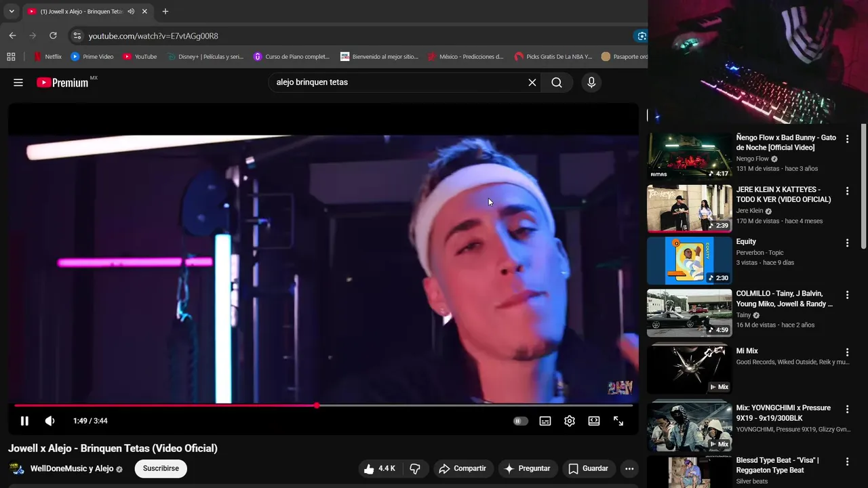Open the Preguntar AI button
The height and width of the screenshot is (488, 868).
[x=528, y=468]
